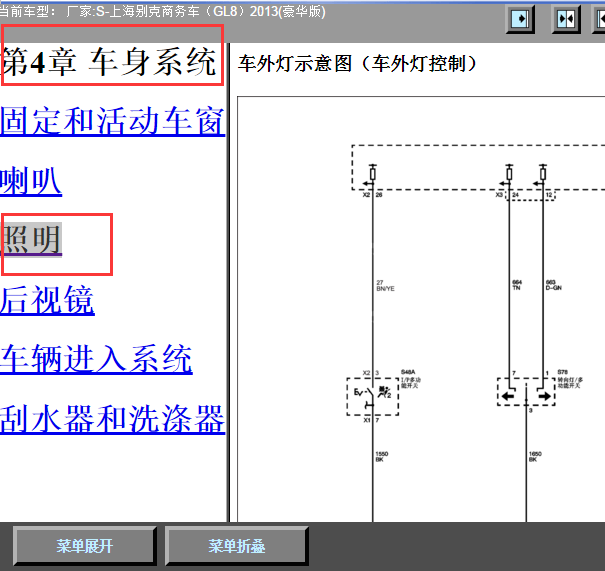Viewport: 605px width, 571px height.
Task: Click the 第4章 车身系统 chapter heading
Action: pos(109,62)
